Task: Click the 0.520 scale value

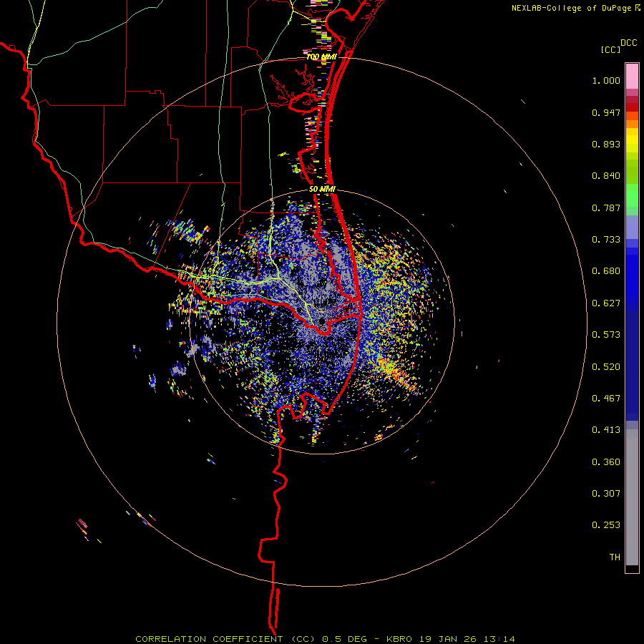Action: (606, 367)
